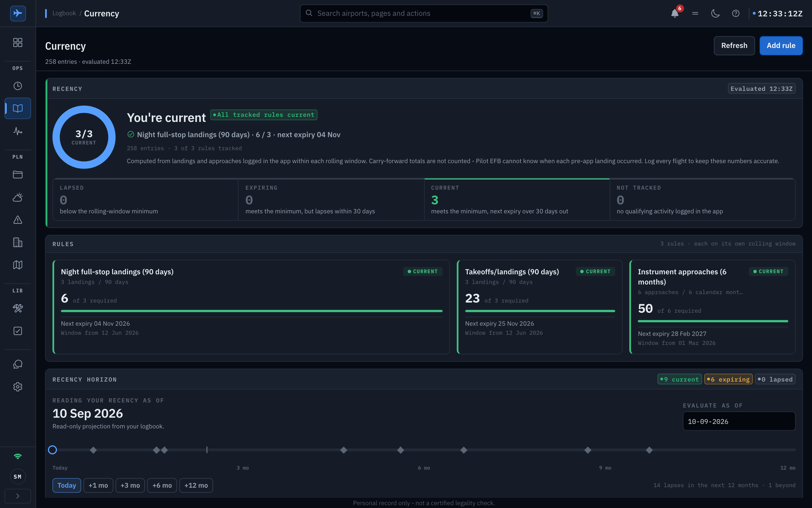This screenshot has height=508, width=812.
Task: Open the weather cloud-sun icon
Action: [x=18, y=197]
